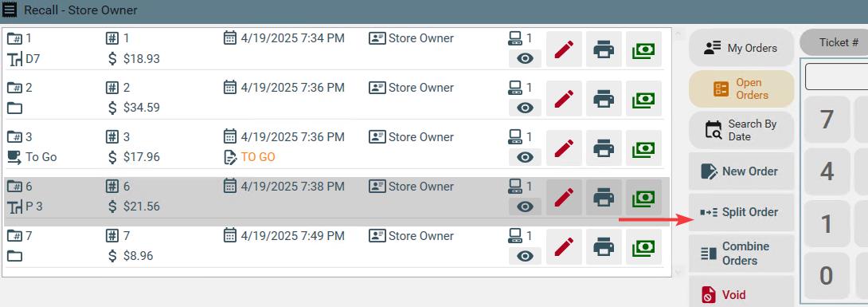Screen dimensions: 868x307
Task: Cash out order 7 via money icon
Action: (x=643, y=246)
